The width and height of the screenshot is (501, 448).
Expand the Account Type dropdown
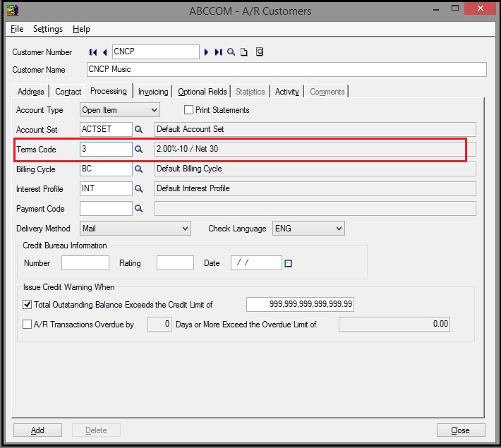[x=154, y=110]
